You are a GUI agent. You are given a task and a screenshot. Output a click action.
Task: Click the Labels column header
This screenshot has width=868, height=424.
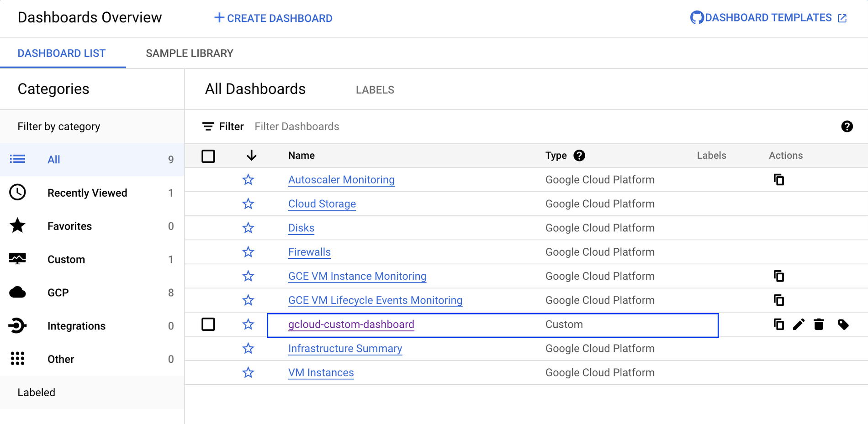pyautogui.click(x=711, y=156)
